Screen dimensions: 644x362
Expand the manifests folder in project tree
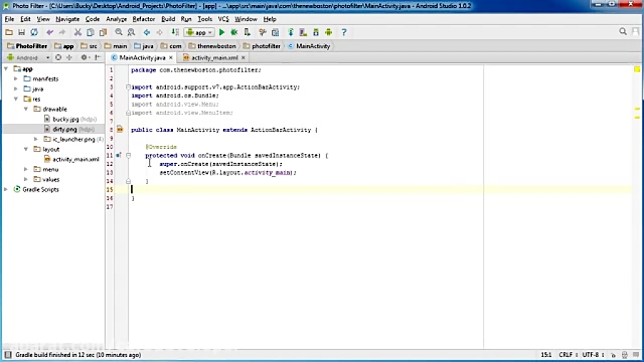click(16, 79)
